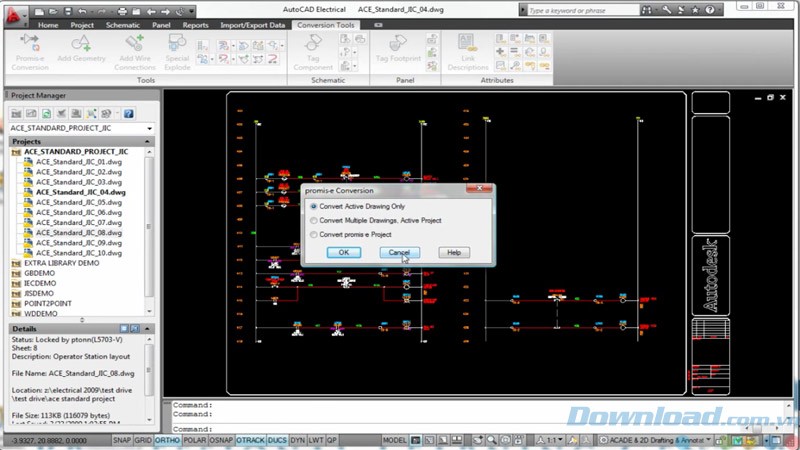Click Help in promis-e Conversion dialog

(454, 253)
